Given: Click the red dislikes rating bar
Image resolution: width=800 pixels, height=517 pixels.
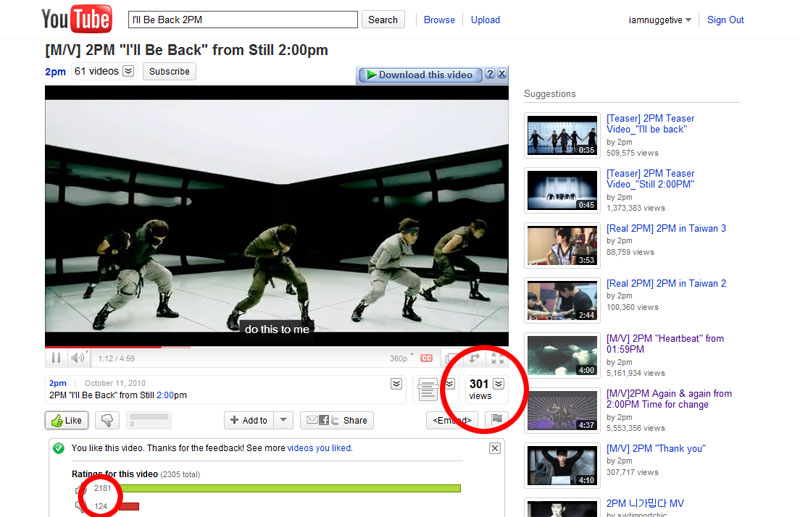Looking at the screenshot, I should [129, 506].
